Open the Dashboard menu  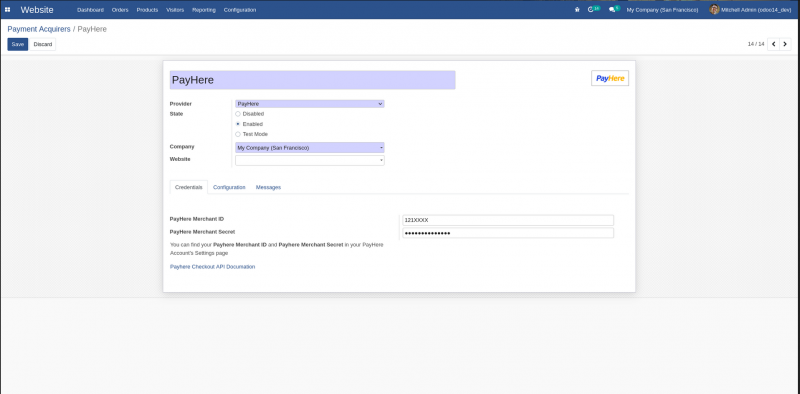click(90, 10)
